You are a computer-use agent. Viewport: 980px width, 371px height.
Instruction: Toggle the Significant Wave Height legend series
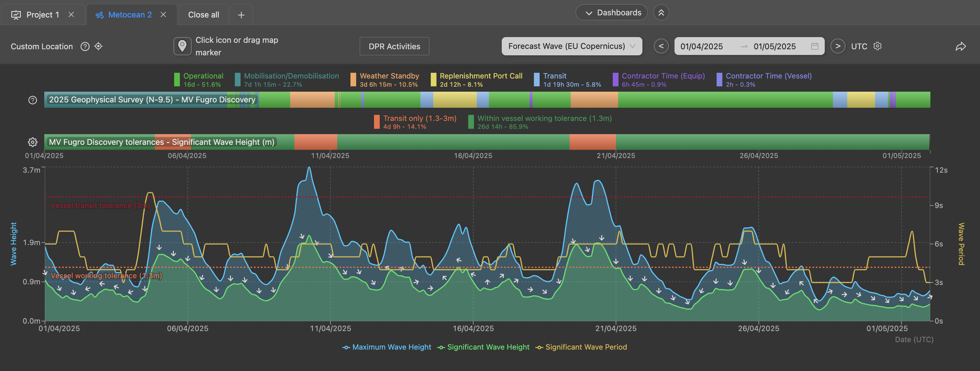click(x=483, y=347)
